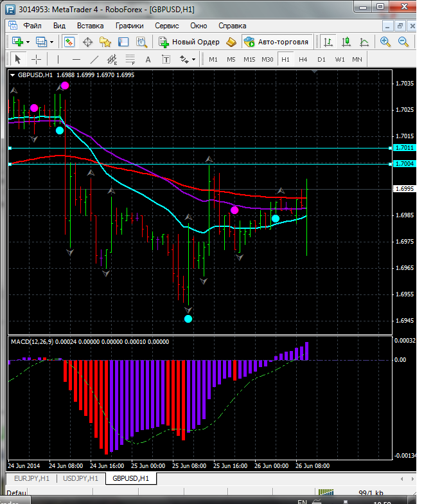The width and height of the screenshot is (424, 504).
Task: Open the Справка menu
Action: pyautogui.click(x=233, y=26)
